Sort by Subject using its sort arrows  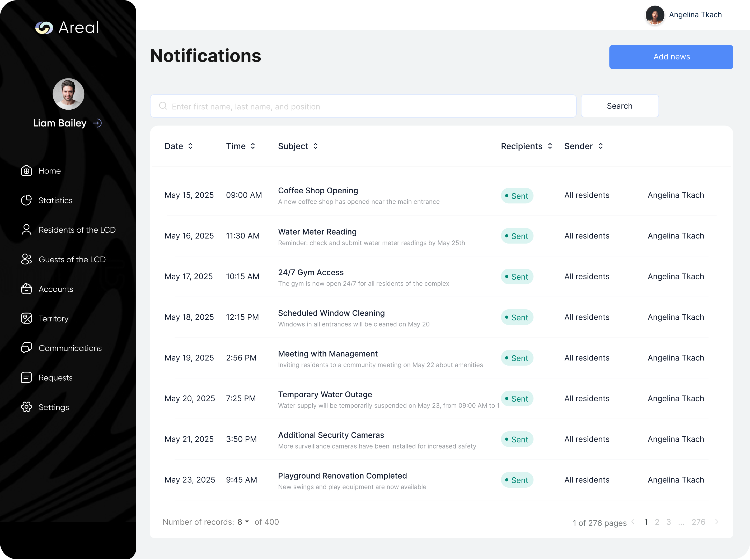click(x=316, y=146)
